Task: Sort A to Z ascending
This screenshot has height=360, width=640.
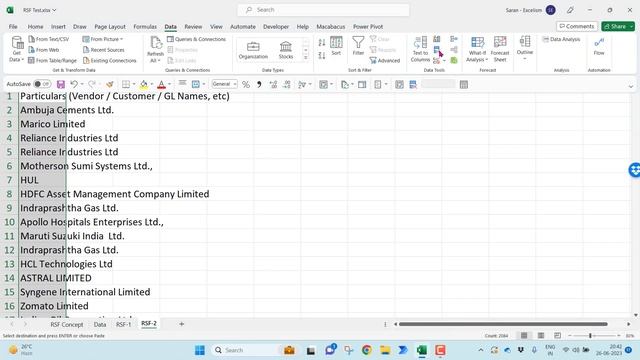Action: click(x=322, y=43)
